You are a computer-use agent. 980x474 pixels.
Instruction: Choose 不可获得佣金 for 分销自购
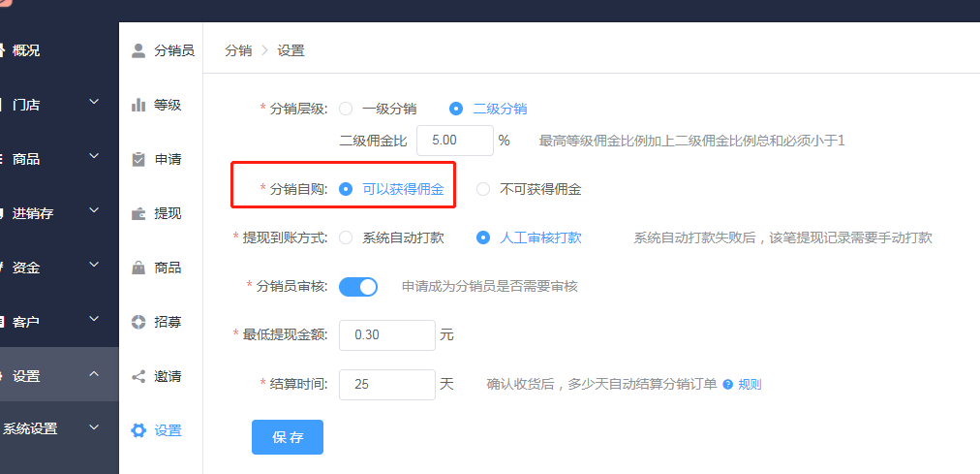[483, 189]
